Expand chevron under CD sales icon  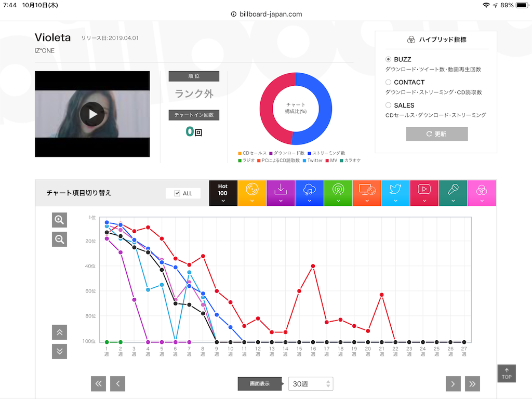[x=252, y=201]
